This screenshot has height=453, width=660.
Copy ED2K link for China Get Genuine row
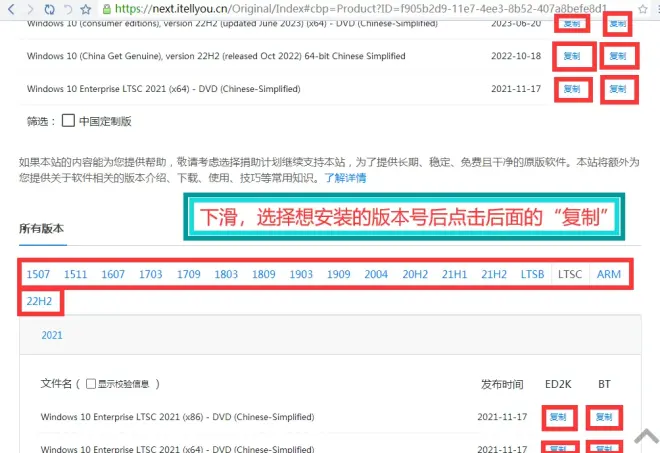[x=572, y=56]
